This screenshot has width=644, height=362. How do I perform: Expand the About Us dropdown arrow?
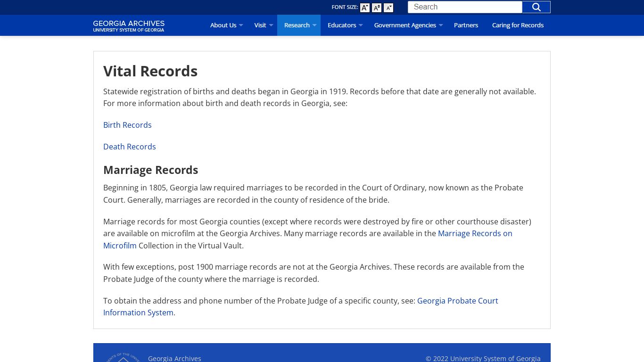click(241, 25)
